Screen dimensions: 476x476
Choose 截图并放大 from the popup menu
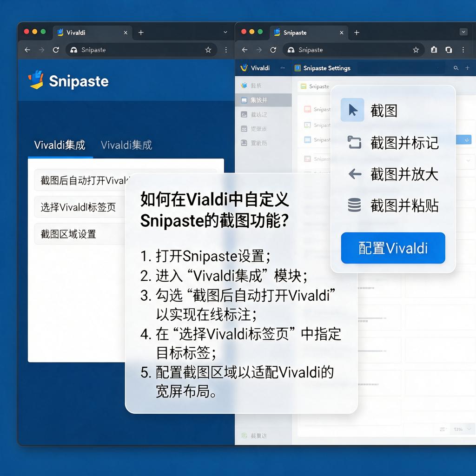[x=393, y=174]
